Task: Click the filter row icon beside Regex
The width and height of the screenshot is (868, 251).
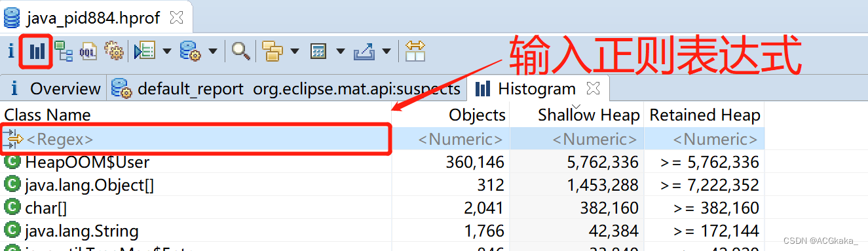Action: point(12,139)
